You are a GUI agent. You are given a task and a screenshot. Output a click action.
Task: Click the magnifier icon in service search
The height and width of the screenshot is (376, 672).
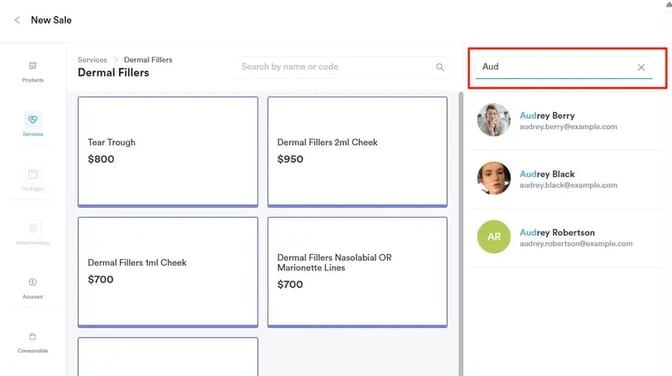pyautogui.click(x=440, y=67)
